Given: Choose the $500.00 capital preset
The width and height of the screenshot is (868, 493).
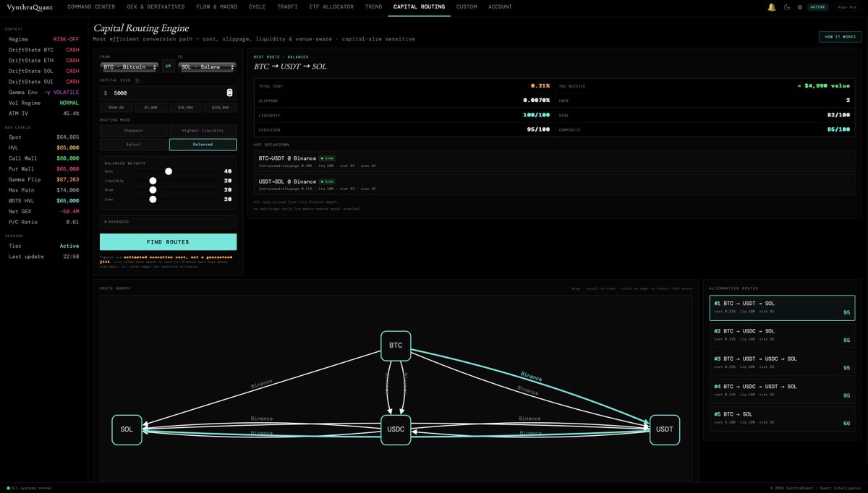Looking at the screenshot, I should tap(116, 108).
